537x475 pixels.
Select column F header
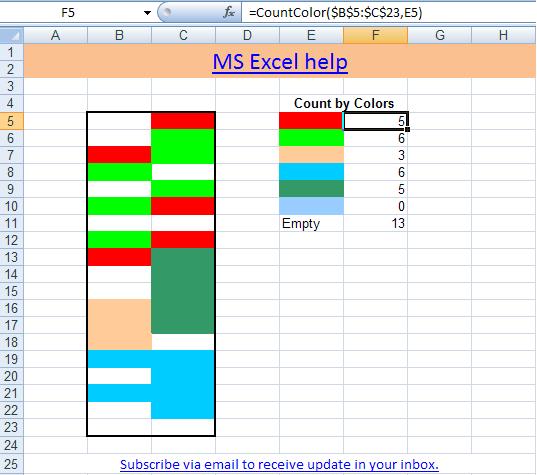coord(375,35)
